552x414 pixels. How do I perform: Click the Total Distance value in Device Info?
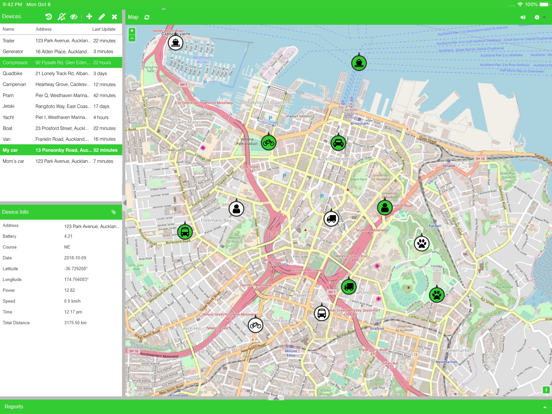[x=75, y=322]
